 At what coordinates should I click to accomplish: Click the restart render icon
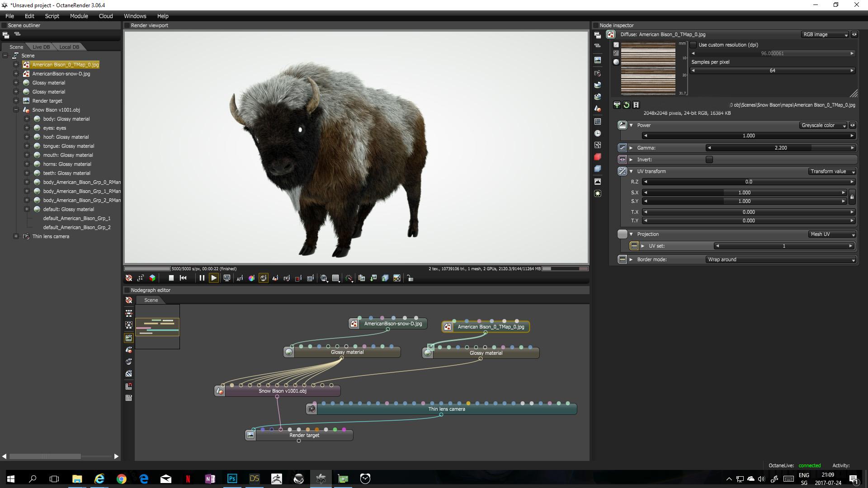tap(183, 278)
